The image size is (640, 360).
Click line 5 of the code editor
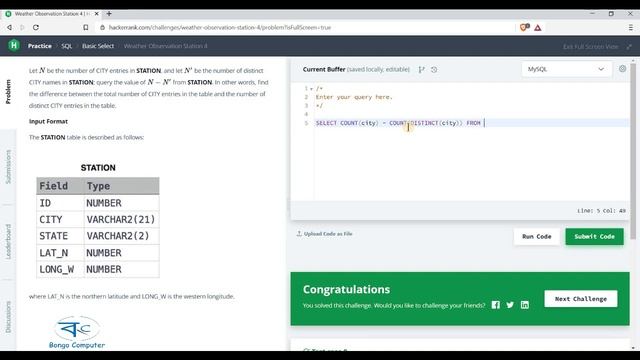click(471, 123)
